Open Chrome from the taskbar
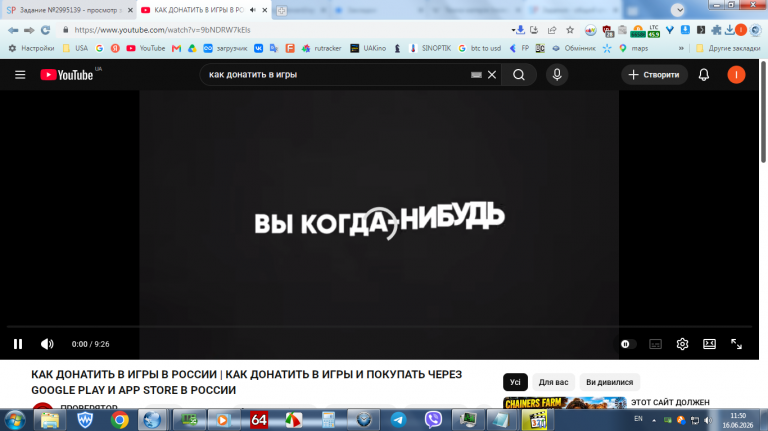Screen dimensions: 768x431 coord(120,420)
